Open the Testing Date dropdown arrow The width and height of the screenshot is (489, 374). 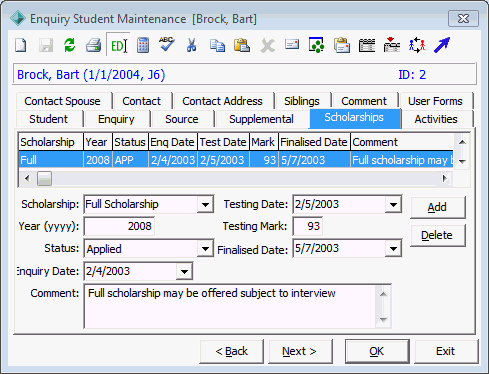pyautogui.click(x=393, y=204)
